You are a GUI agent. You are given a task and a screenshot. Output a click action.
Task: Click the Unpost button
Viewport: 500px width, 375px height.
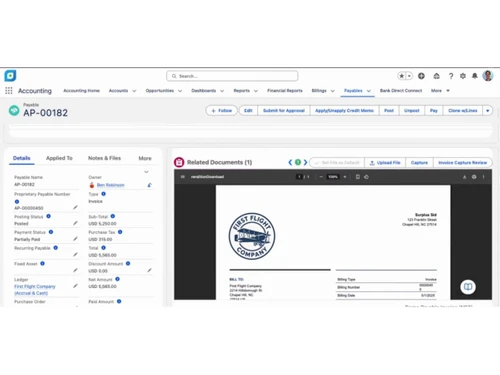pyautogui.click(x=412, y=110)
